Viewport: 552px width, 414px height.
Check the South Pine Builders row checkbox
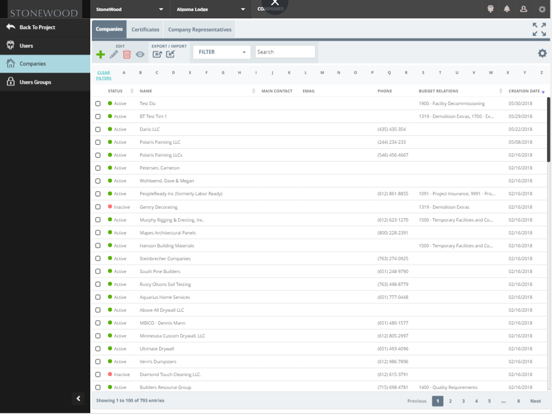tap(98, 271)
